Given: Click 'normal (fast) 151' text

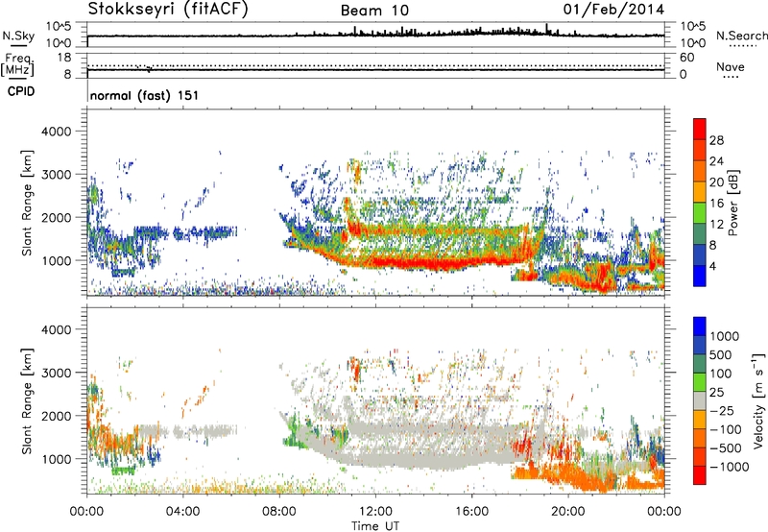Looking at the screenshot, I should click(145, 95).
